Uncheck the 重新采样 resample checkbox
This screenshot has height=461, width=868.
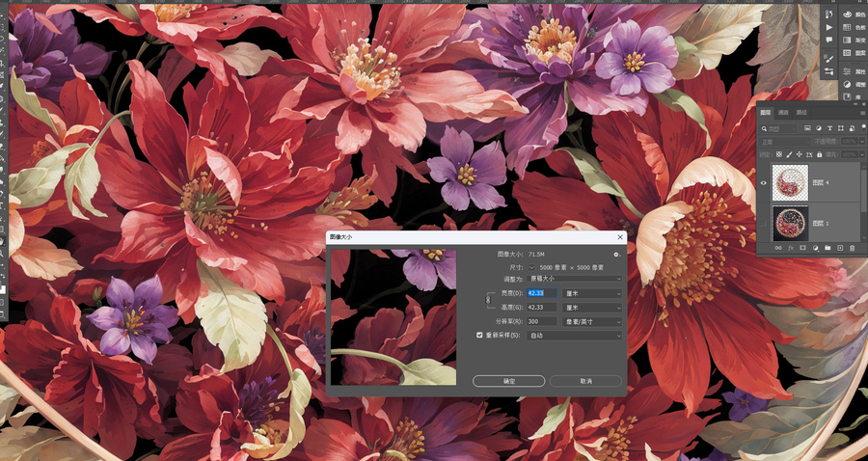[x=479, y=335]
